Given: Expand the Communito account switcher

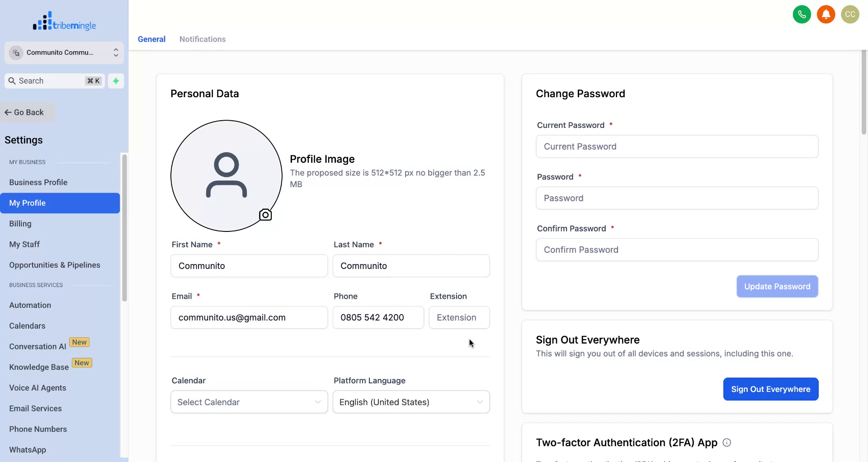Looking at the screenshot, I should pyautogui.click(x=64, y=52).
